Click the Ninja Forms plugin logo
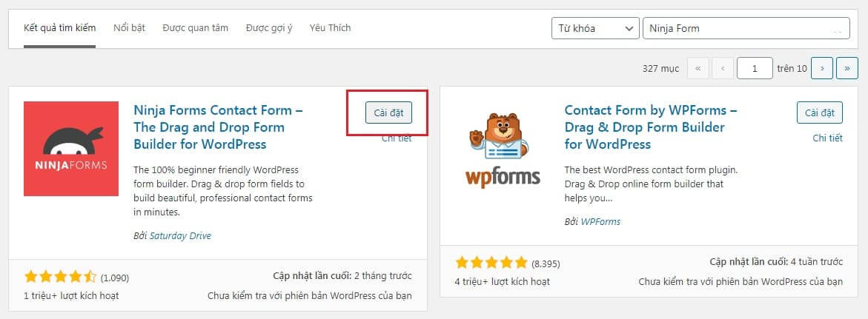868x319 pixels. (71, 149)
